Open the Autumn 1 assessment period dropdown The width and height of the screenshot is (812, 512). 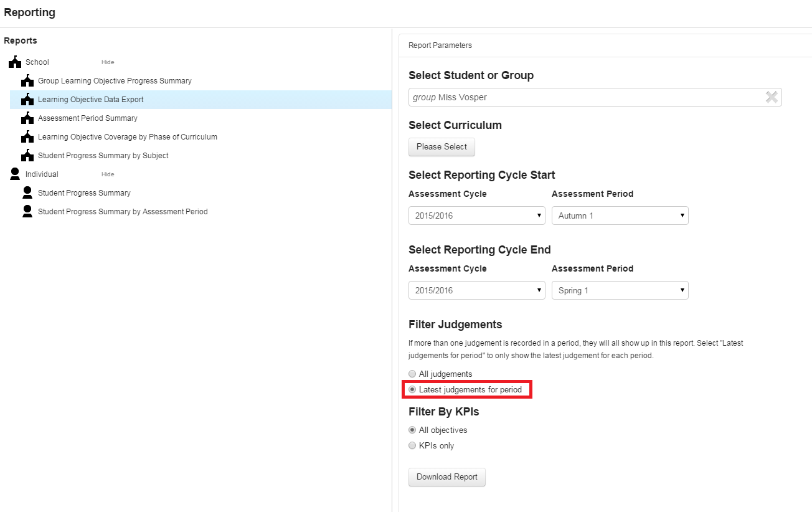click(620, 216)
